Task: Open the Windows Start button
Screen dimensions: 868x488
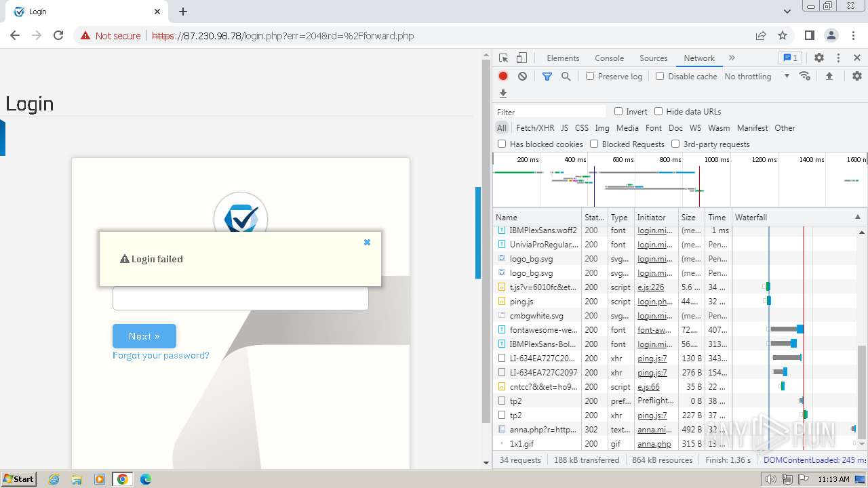Action: click(x=19, y=479)
